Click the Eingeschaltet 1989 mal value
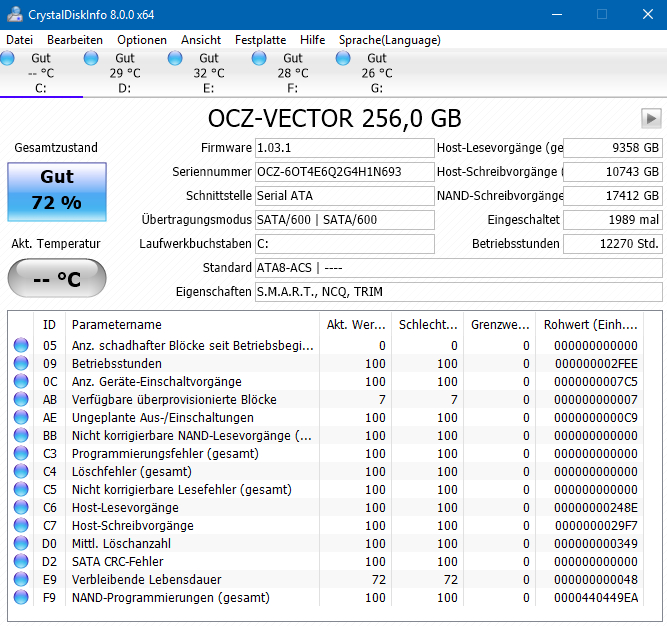667x626 pixels. click(x=613, y=220)
